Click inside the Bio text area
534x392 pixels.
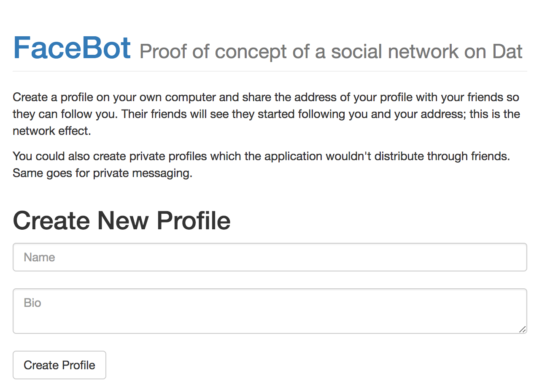click(x=270, y=311)
